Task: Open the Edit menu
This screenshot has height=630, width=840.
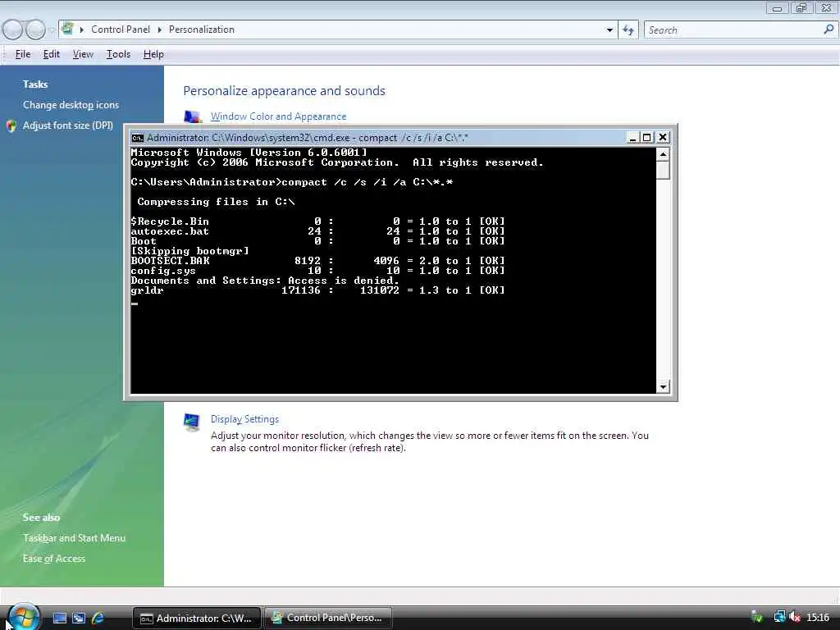Action: tap(52, 54)
